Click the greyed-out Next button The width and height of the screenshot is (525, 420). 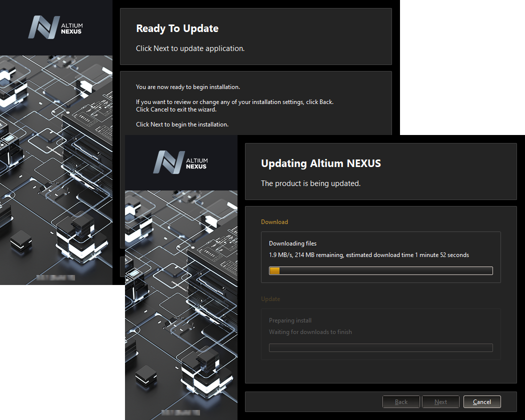440,401
